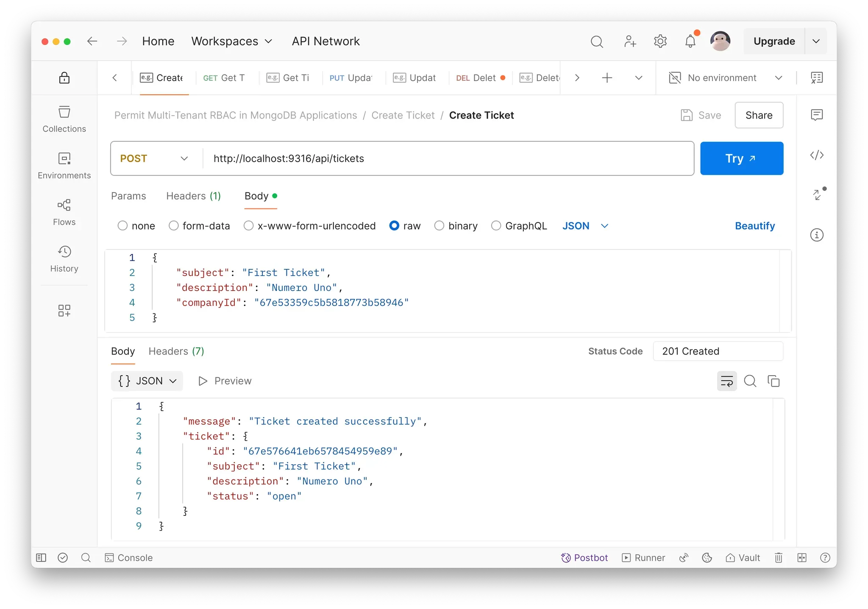Search the response body with magnifier icon
The height and width of the screenshot is (609, 868).
click(x=750, y=381)
